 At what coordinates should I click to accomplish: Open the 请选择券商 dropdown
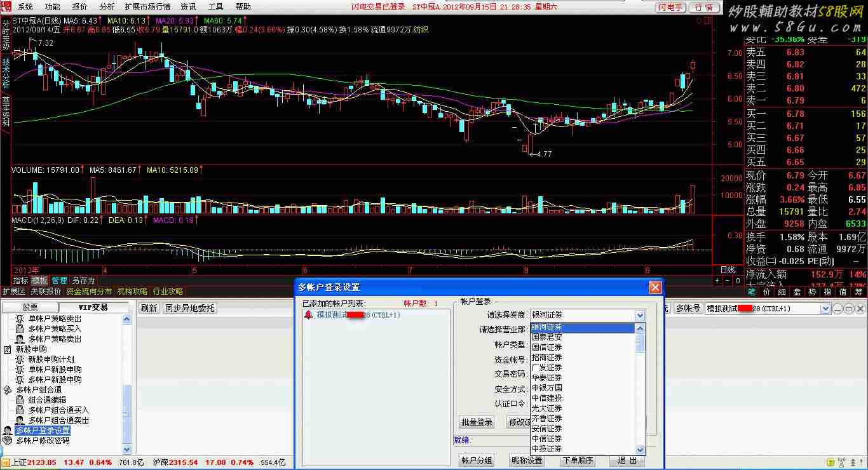point(640,315)
